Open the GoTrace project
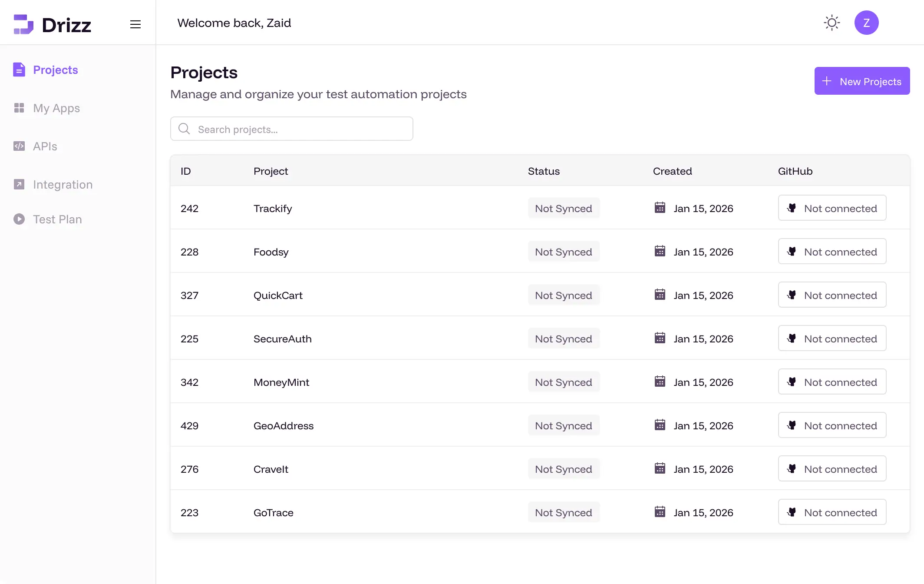This screenshot has height=584, width=924. point(274,512)
